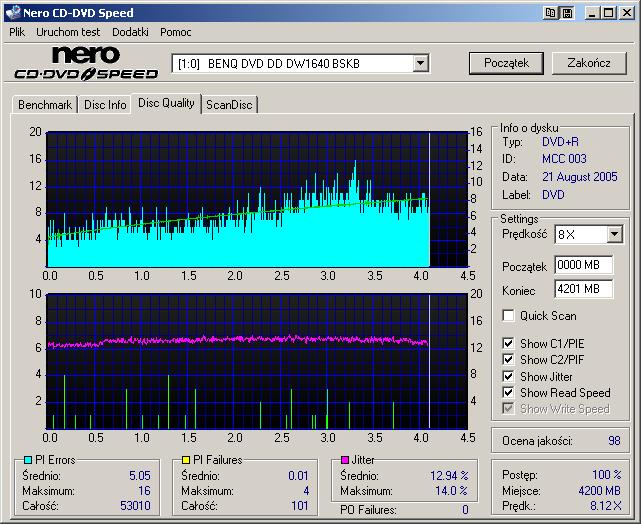Expand the Prędkość 8X speed dropdown
The image size is (641, 524).
coord(614,235)
